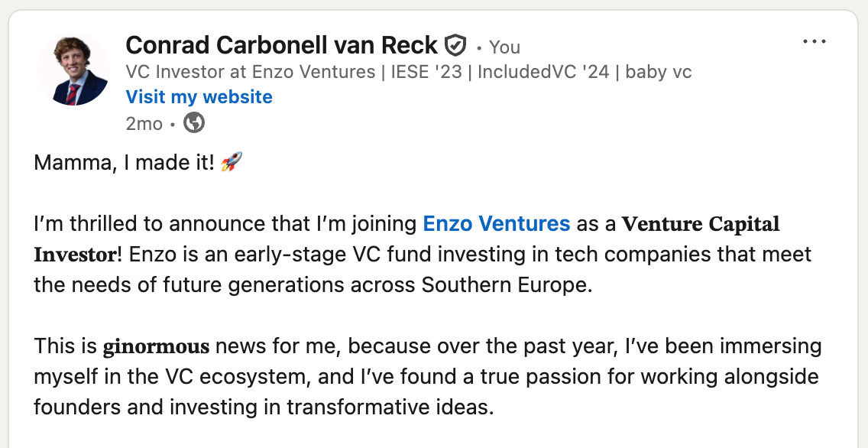Image resolution: width=868 pixels, height=448 pixels.
Task: Click "VC Investor at Enzo Ventures" in headline
Action: coord(250,72)
